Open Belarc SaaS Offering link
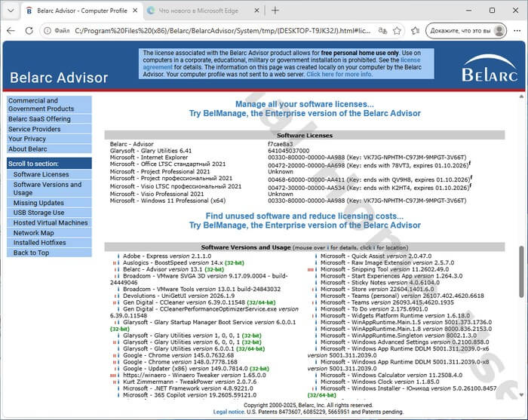Viewport: 528px width, 420px height. [49, 119]
